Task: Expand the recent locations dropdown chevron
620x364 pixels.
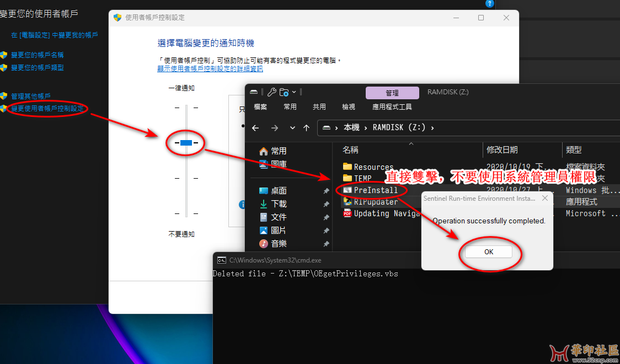Action: click(292, 128)
